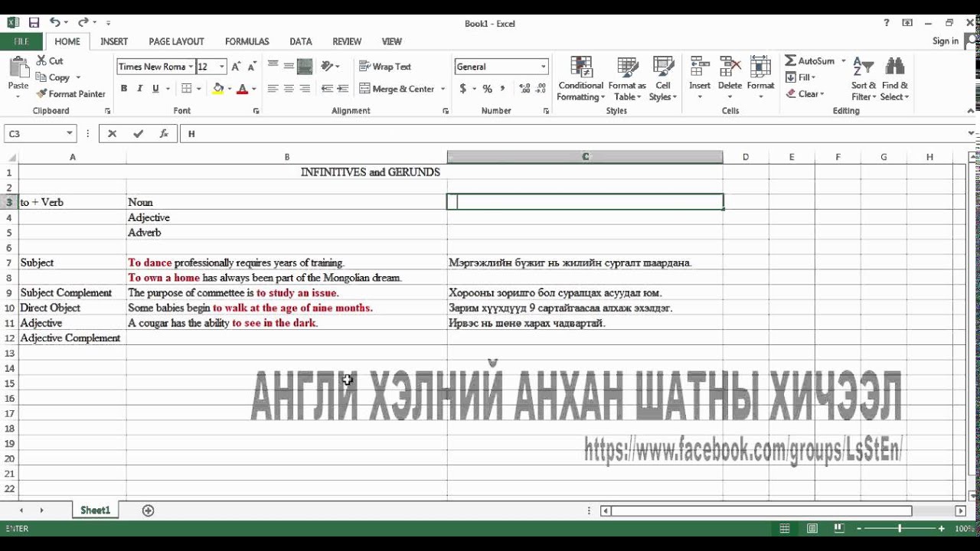Click the Merge & Center button
Viewport: 980px width, 551px height.
click(x=397, y=89)
